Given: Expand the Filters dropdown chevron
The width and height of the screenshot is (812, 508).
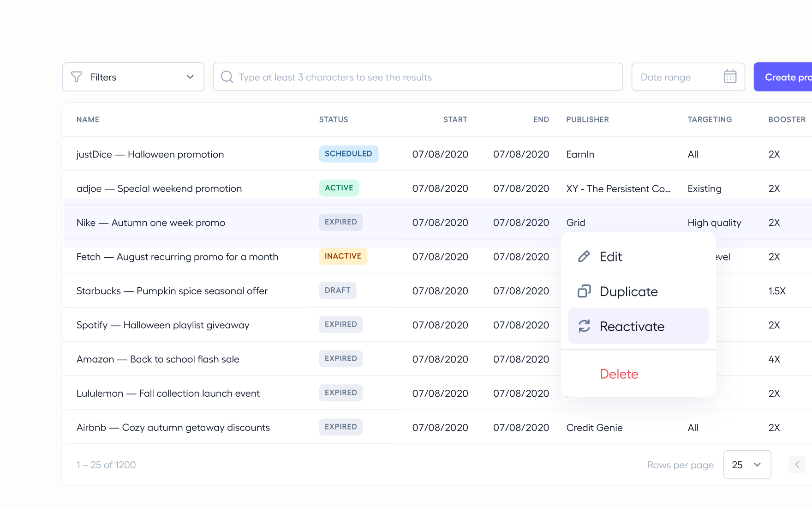Looking at the screenshot, I should [x=190, y=77].
